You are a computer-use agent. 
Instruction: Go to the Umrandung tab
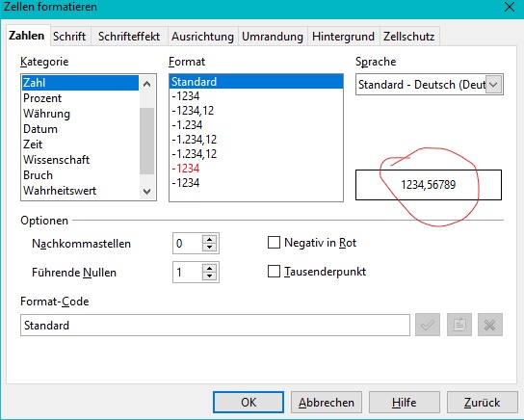(x=273, y=37)
